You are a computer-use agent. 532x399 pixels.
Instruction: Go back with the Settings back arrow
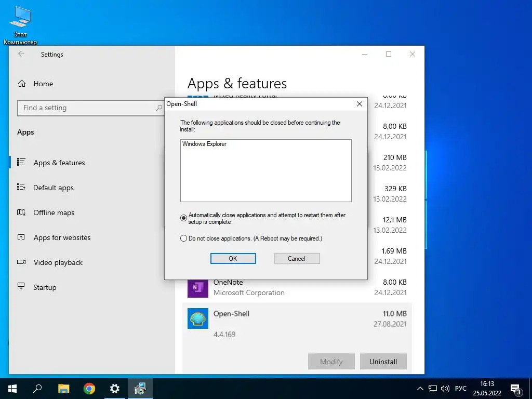tap(21, 54)
